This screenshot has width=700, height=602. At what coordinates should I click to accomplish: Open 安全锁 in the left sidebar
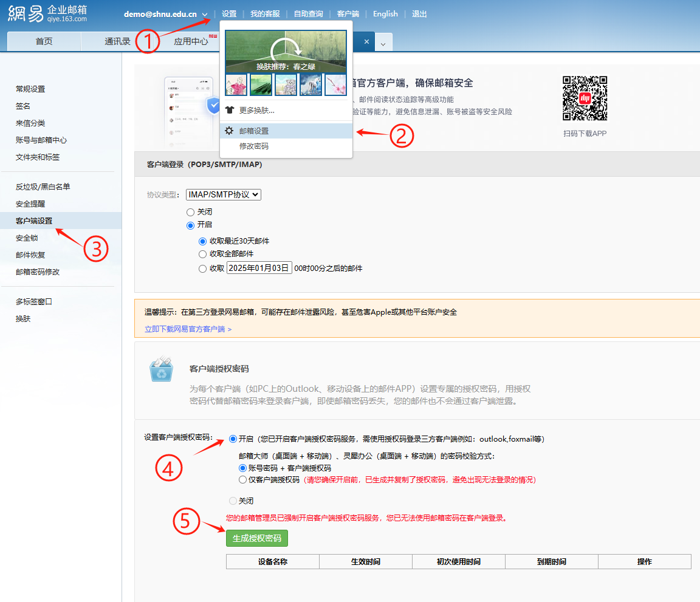coord(27,238)
